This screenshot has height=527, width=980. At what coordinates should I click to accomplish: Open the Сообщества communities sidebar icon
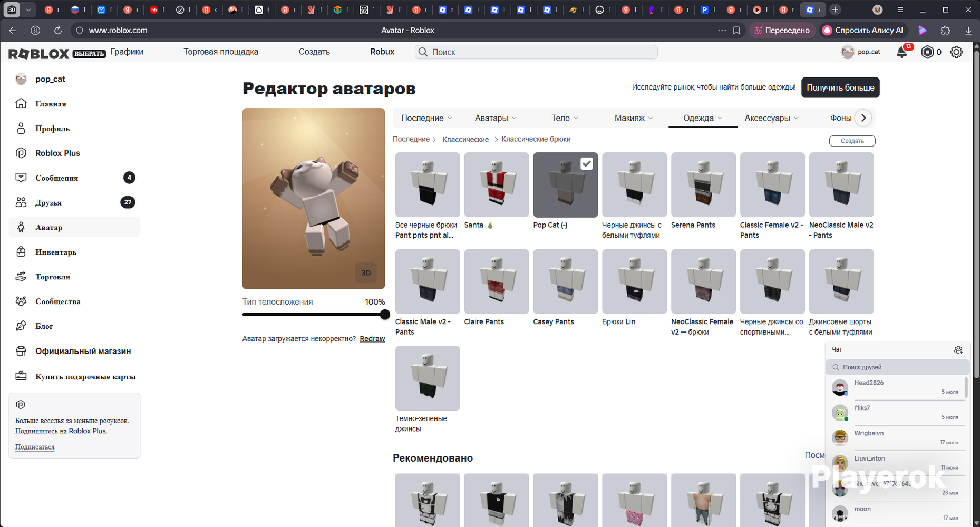(x=21, y=301)
